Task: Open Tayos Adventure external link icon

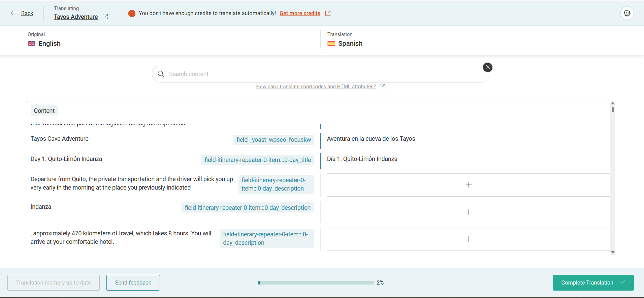Action: pos(105,16)
